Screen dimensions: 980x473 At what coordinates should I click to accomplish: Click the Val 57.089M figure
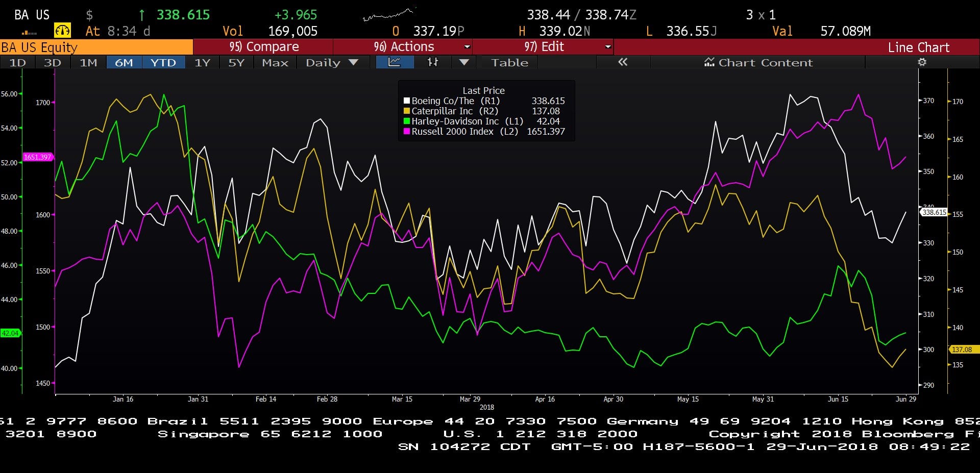click(845, 31)
